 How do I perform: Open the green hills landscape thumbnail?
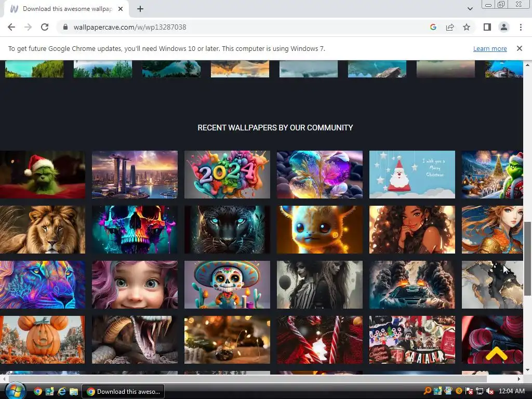(x=34, y=69)
